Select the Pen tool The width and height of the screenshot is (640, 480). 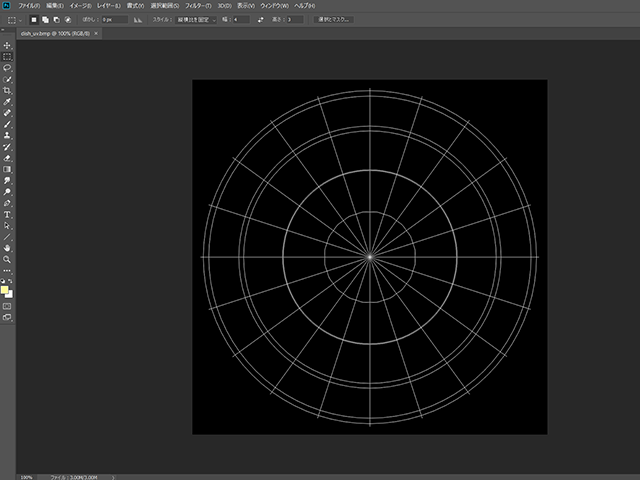pos(7,203)
